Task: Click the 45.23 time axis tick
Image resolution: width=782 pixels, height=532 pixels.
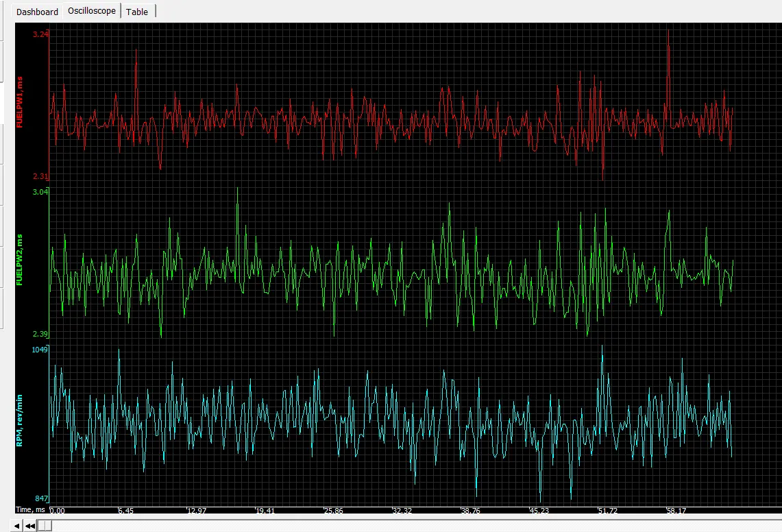Action: (x=539, y=511)
